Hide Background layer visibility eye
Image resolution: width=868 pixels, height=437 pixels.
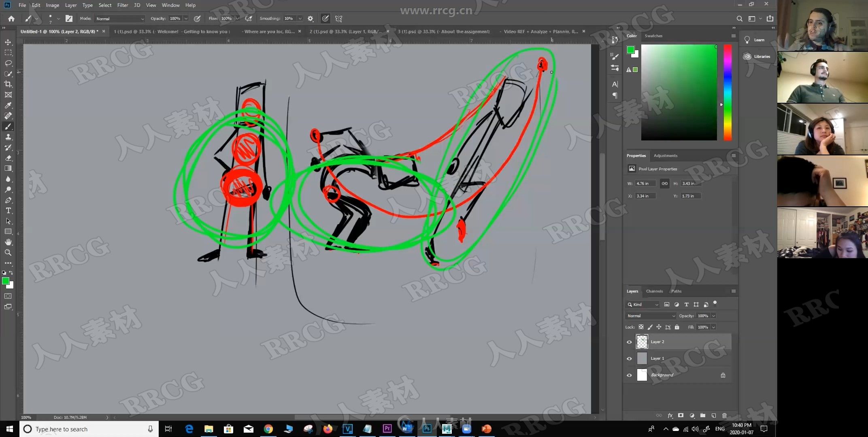629,375
